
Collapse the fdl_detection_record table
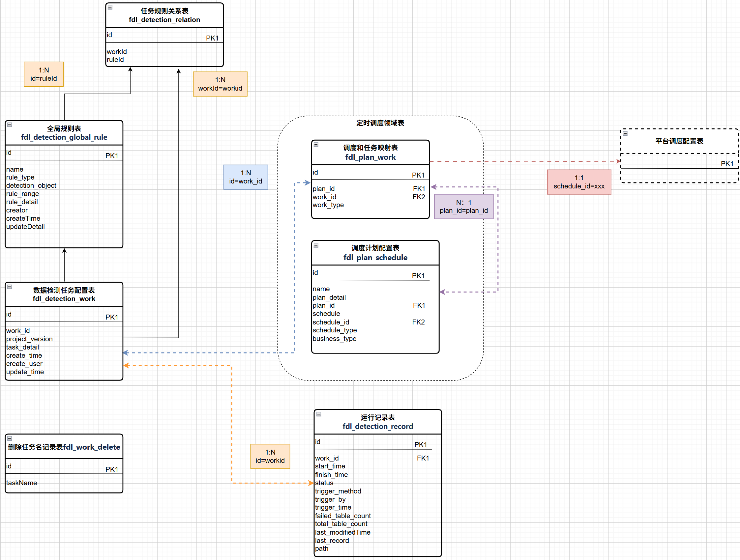click(x=319, y=414)
